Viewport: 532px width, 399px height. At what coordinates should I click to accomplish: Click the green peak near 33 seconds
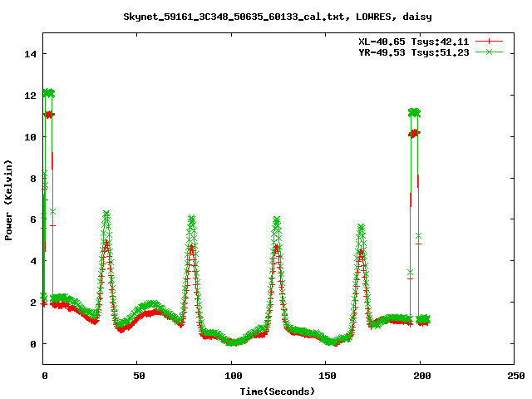pos(106,214)
